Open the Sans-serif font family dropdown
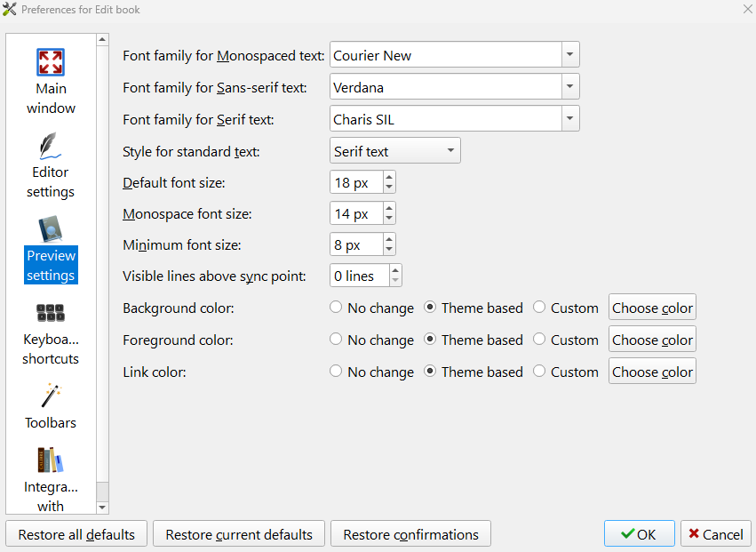This screenshot has width=756, height=552. [x=570, y=87]
